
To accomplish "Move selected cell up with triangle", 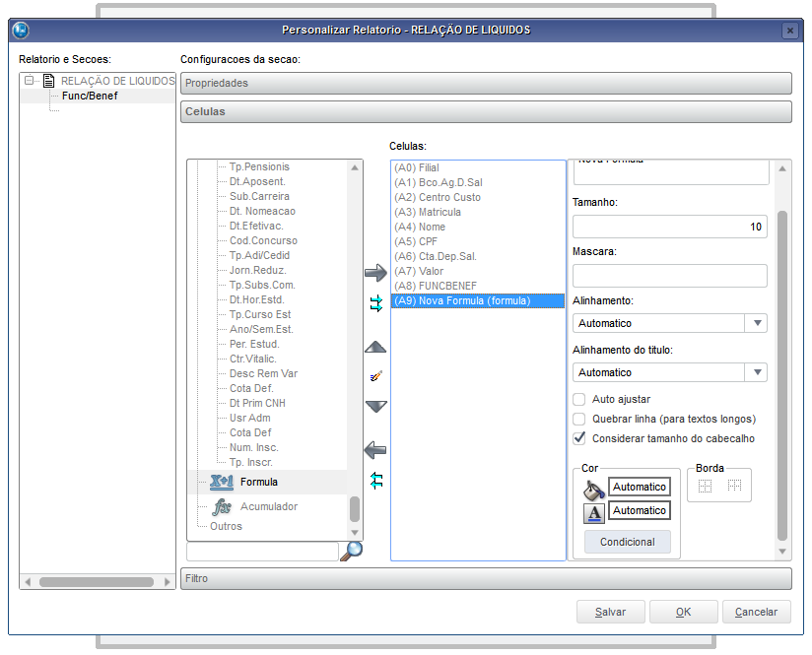I will 375,348.
